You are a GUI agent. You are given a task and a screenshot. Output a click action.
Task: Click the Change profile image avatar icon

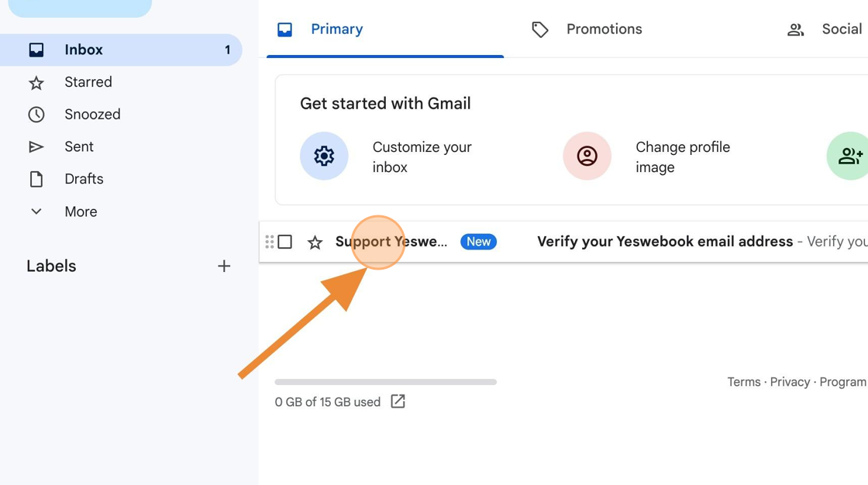tap(587, 157)
